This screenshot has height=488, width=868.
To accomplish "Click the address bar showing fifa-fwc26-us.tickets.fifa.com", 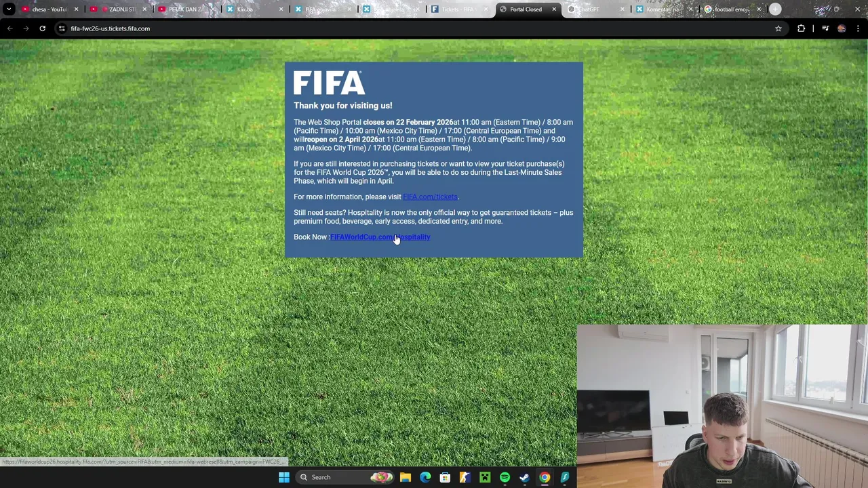I will click(420, 28).
